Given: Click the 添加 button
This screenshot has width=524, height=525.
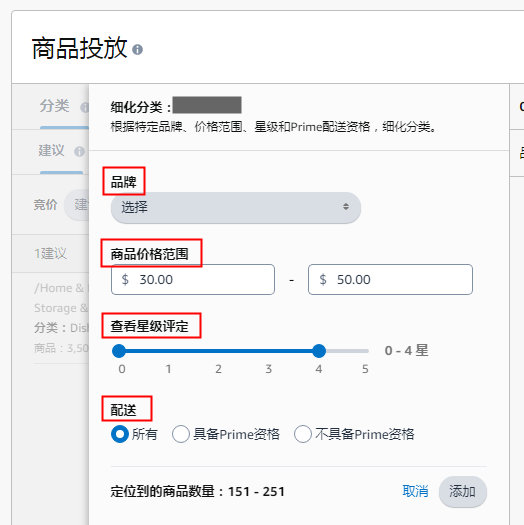Looking at the screenshot, I should (x=463, y=492).
